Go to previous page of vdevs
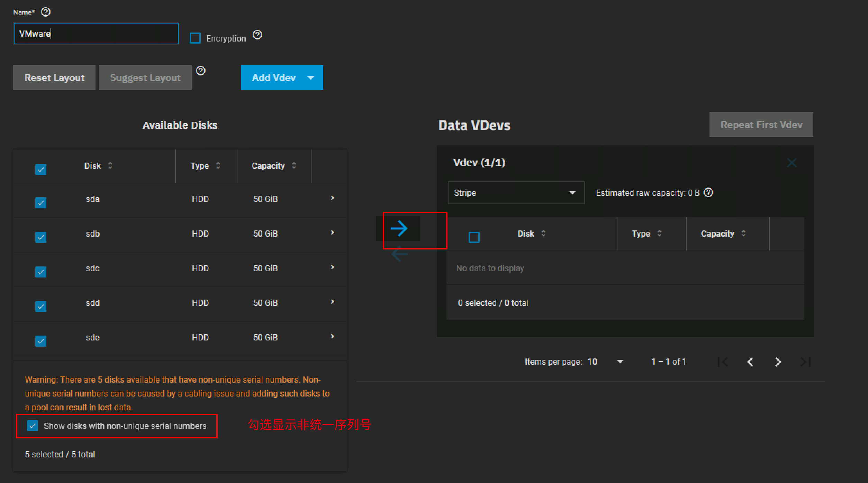The width and height of the screenshot is (868, 483). tap(750, 362)
